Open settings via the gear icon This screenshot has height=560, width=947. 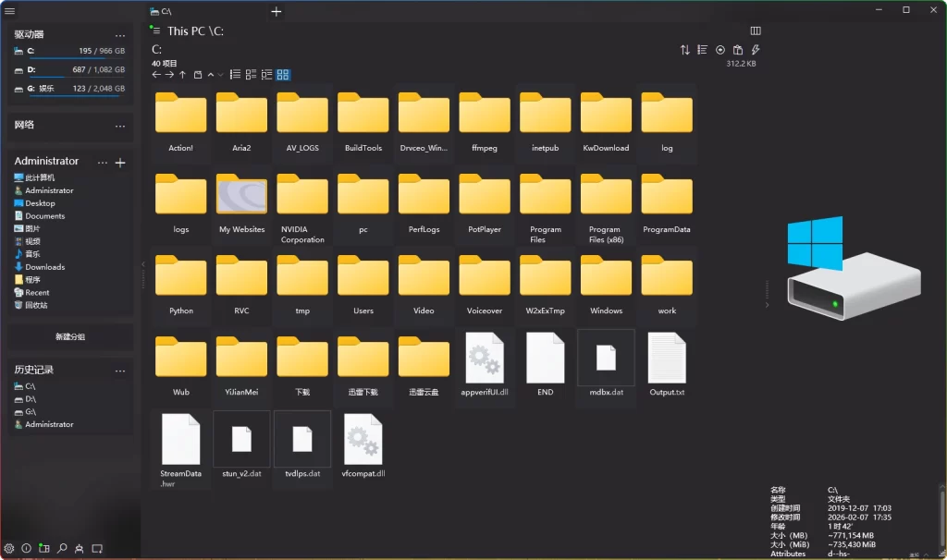pyautogui.click(x=9, y=548)
